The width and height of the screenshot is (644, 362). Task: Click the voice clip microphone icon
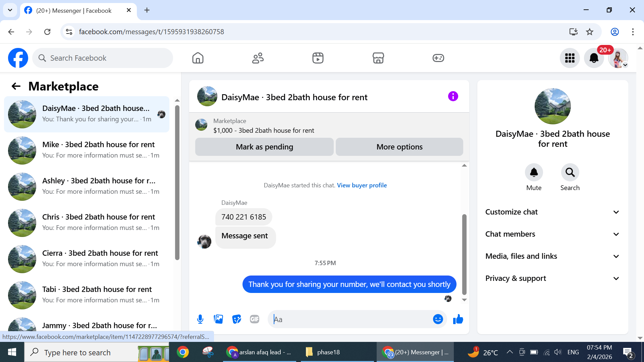coord(200,319)
